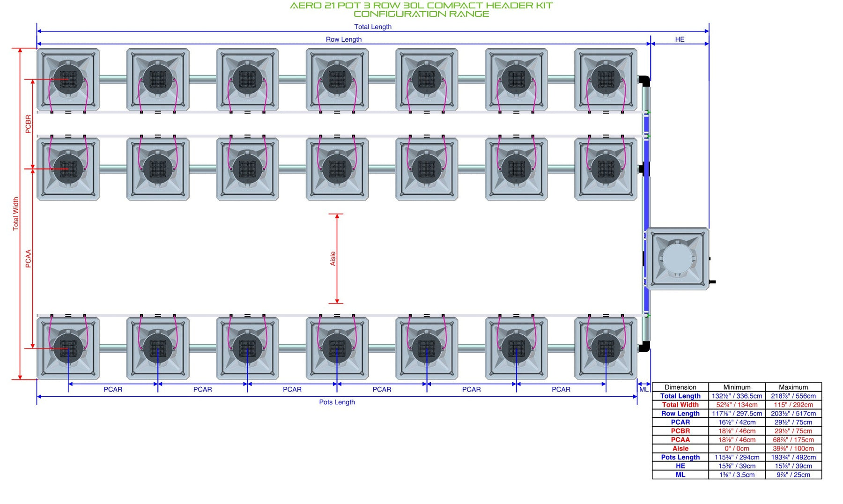Click the vertical 'Total Width' diagram label

tap(15, 214)
